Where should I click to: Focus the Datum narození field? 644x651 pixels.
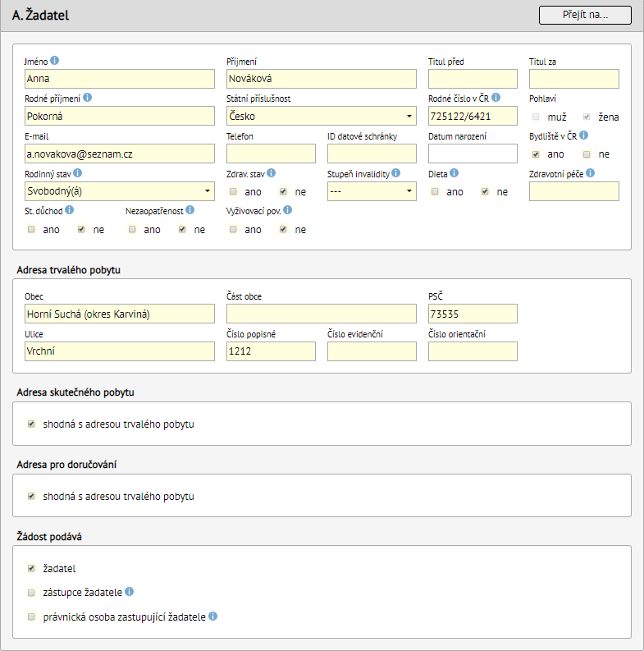pyautogui.click(x=473, y=154)
